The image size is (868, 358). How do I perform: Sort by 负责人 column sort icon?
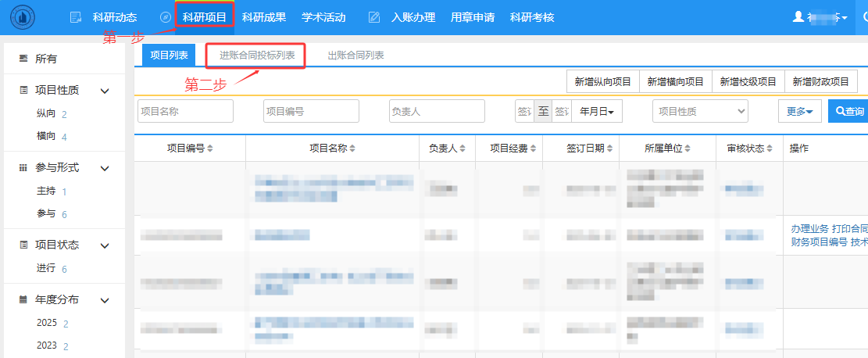[x=463, y=149]
